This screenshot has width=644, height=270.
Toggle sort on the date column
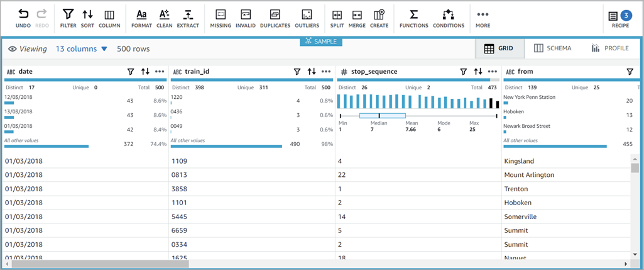(x=145, y=72)
